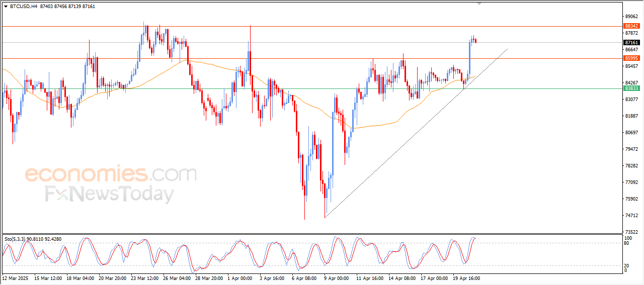This screenshot has width=644, height=285.
Task: Select the green 83833 support price tag
Action: click(631, 88)
